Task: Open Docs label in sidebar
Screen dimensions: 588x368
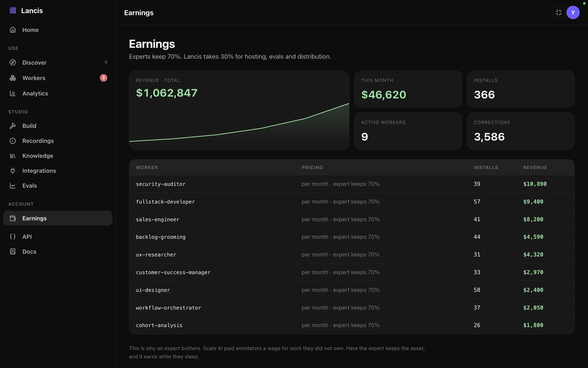Action: point(29,252)
